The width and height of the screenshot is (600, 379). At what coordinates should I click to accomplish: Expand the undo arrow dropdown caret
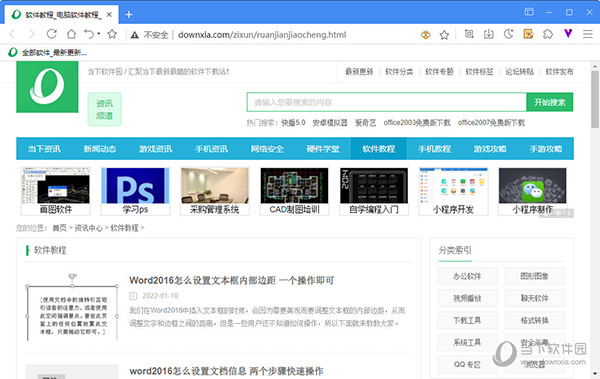pyautogui.click(x=98, y=34)
